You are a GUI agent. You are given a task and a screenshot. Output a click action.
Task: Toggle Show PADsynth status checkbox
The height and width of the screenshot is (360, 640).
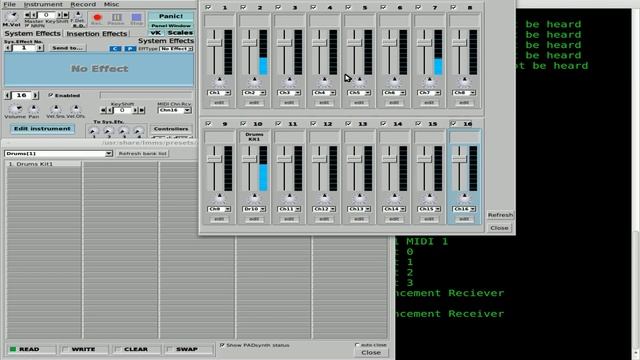coord(222,345)
